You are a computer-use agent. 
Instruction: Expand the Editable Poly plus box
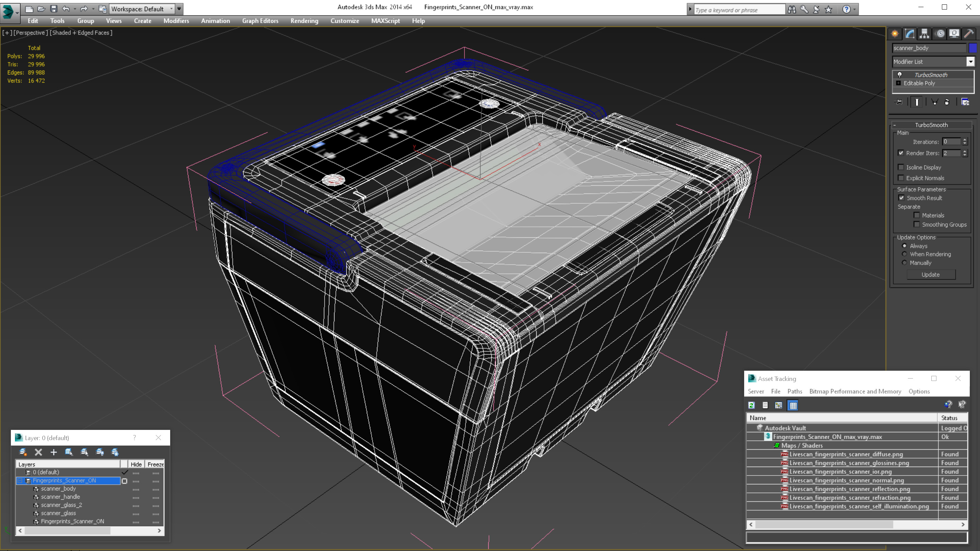coord(898,83)
